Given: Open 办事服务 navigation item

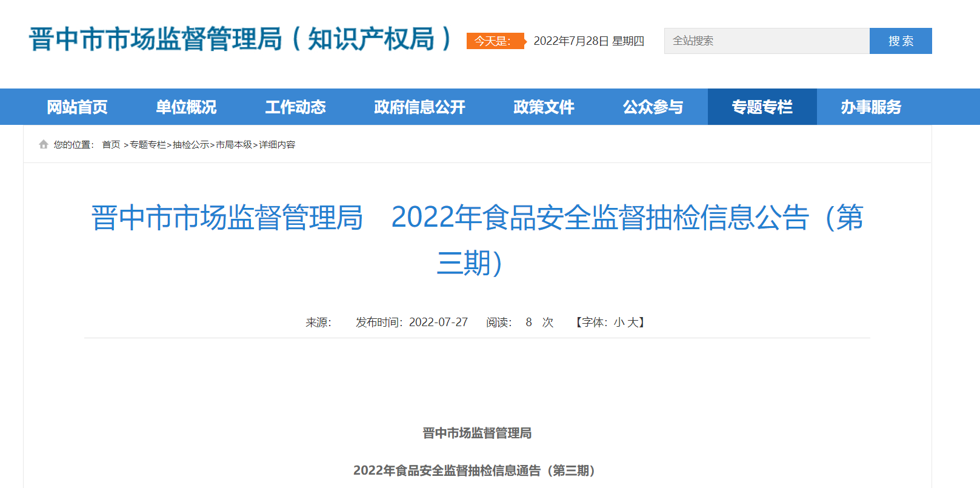Looking at the screenshot, I should point(872,107).
